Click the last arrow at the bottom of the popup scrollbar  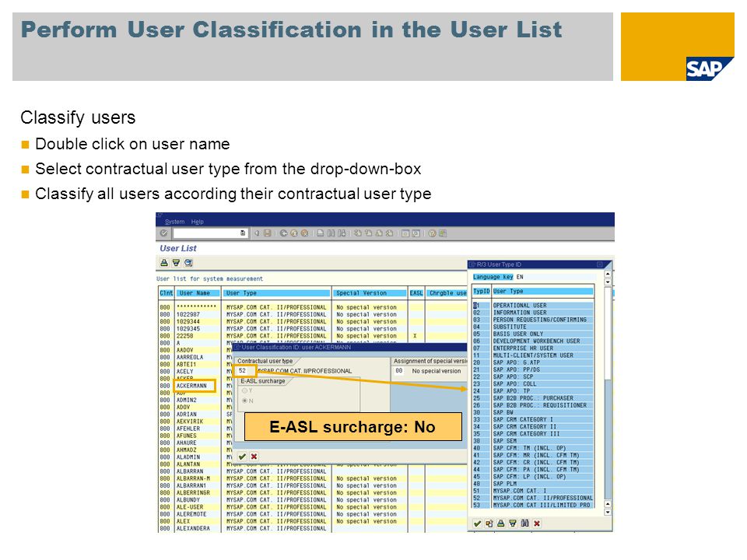pyautogui.click(x=608, y=513)
